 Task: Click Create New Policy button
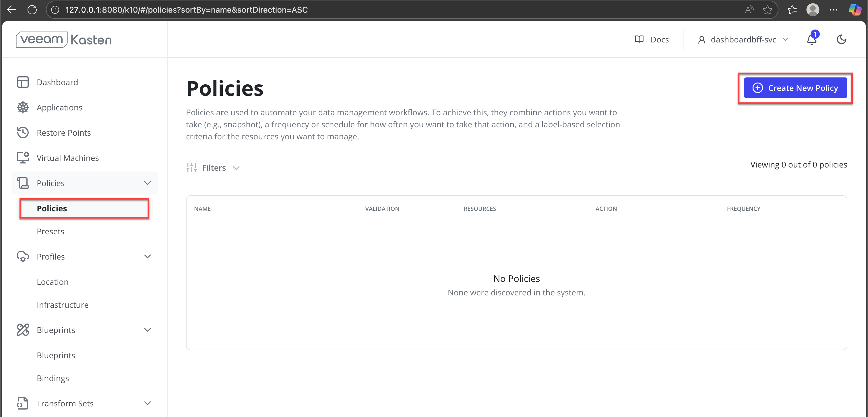pyautogui.click(x=795, y=88)
